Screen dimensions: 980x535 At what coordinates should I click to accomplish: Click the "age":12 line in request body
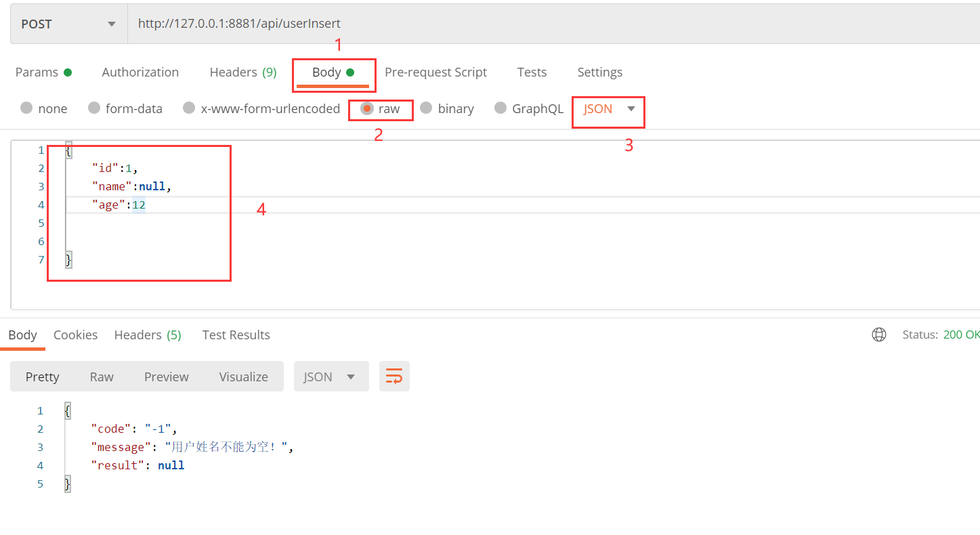[119, 205]
